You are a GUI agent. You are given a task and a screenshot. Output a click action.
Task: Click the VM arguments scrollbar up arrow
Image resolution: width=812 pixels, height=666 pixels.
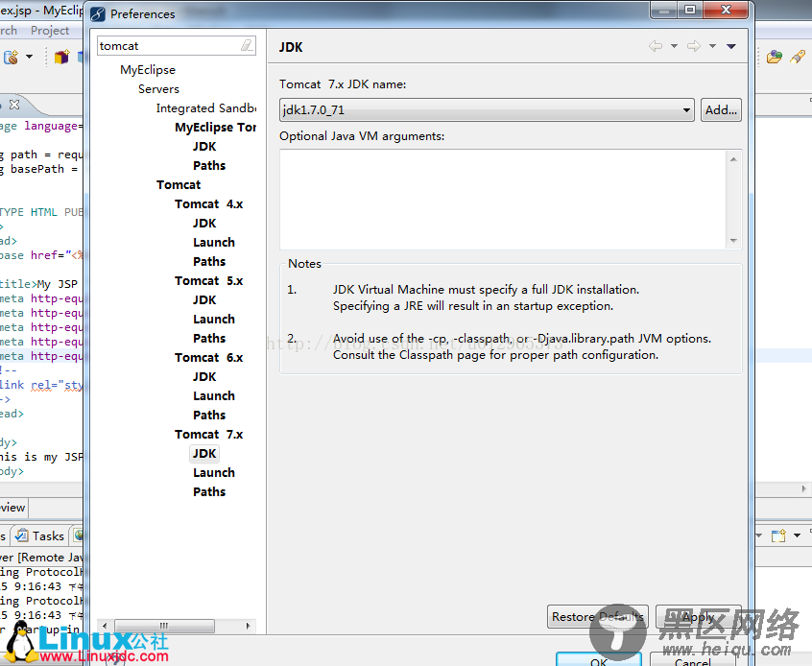(x=733, y=159)
